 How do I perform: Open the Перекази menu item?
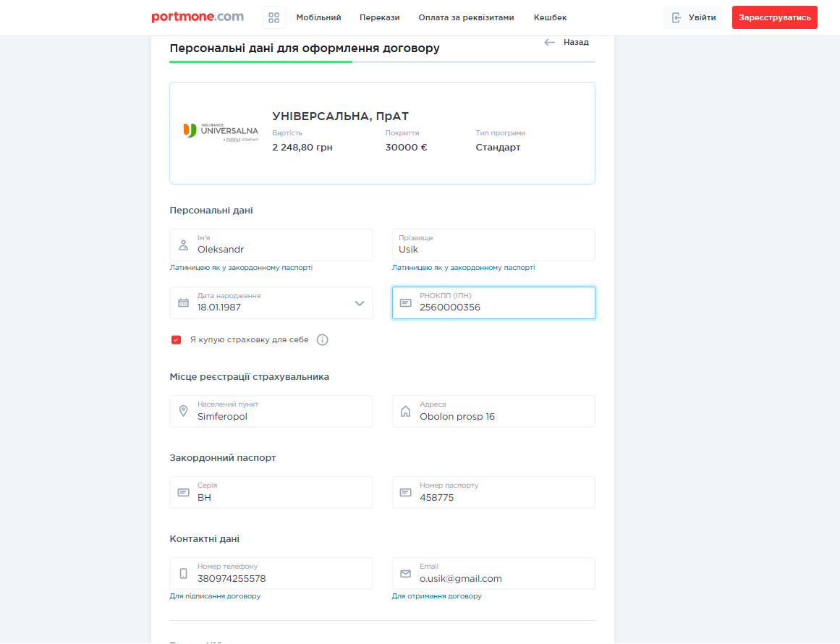click(x=380, y=17)
